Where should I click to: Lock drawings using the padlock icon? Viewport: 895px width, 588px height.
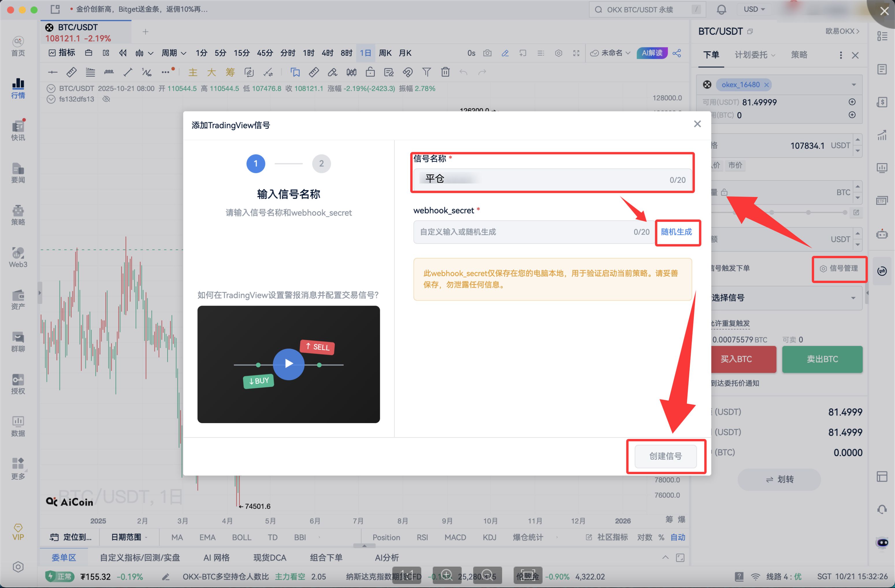(x=370, y=72)
